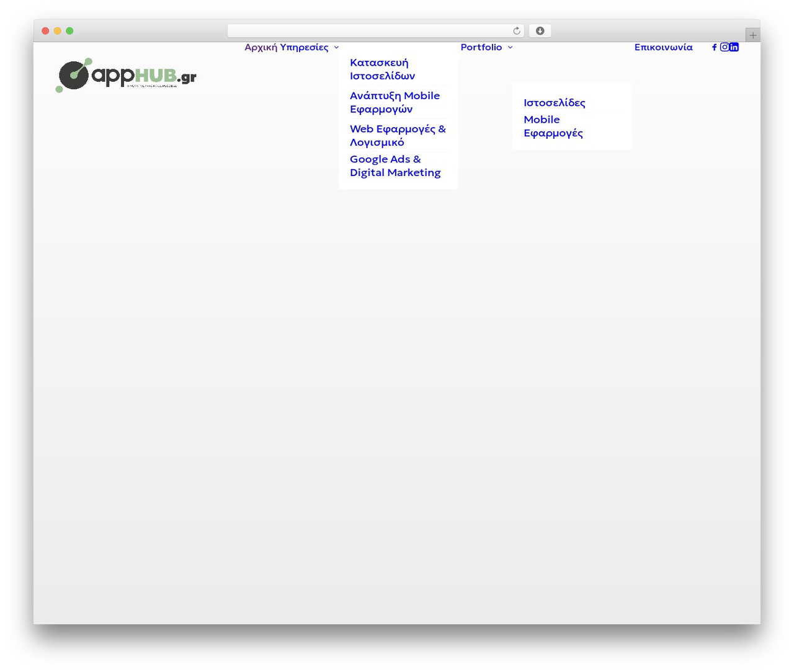
Task: Open the Facebook social icon
Action: (x=714, y=47)
